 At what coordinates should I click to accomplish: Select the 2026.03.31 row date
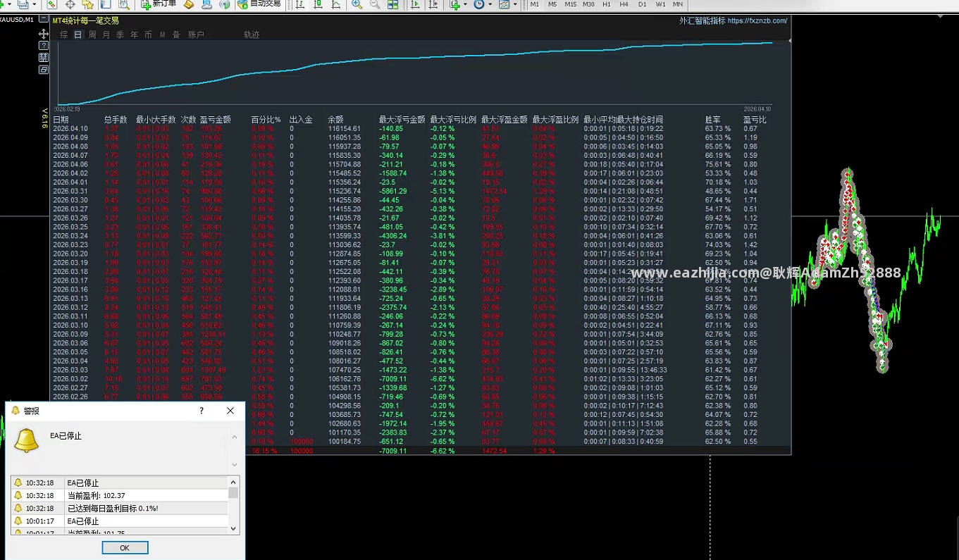coord(70,192)
